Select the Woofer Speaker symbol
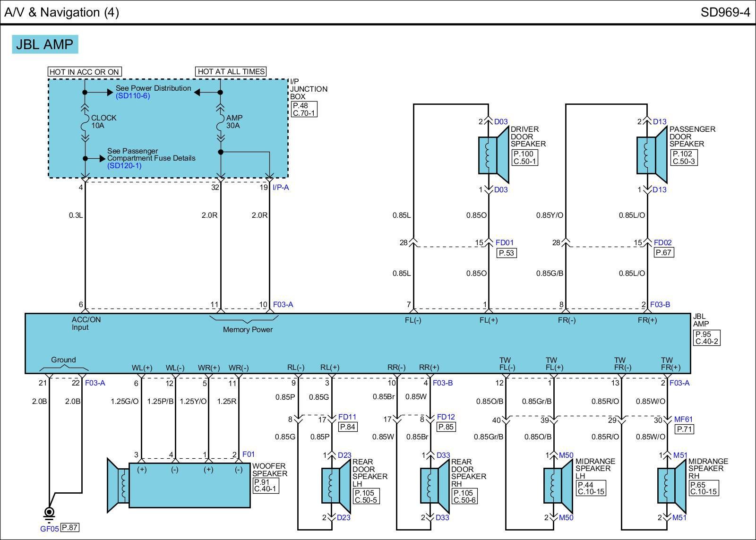This screenshot has height=540, width=756. (180, 485)
